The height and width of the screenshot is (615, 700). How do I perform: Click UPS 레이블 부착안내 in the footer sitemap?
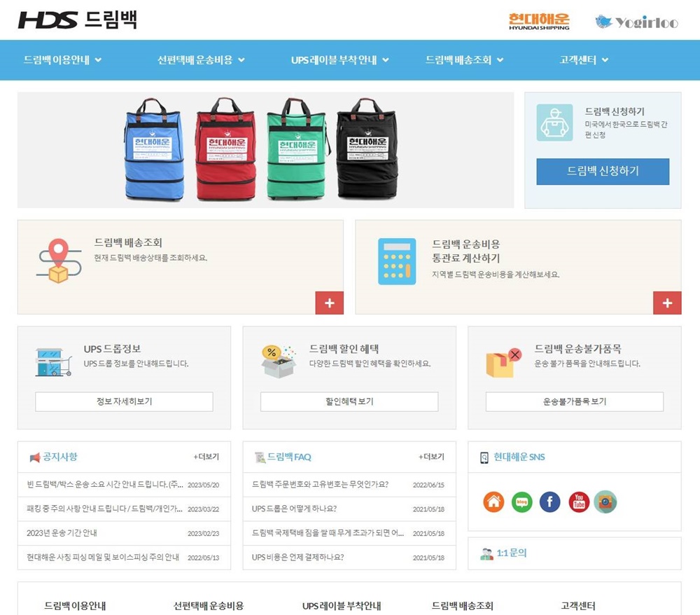click(342, 606)
